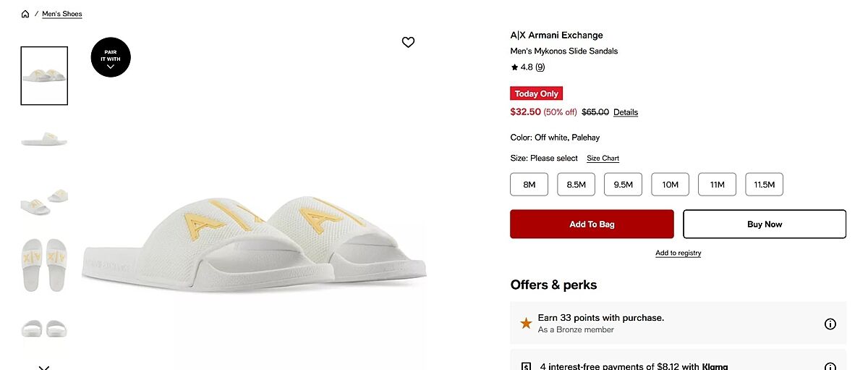Screen dimensions: 868x370
Task: Open the Size Chart link
Action: pos(603,159)
